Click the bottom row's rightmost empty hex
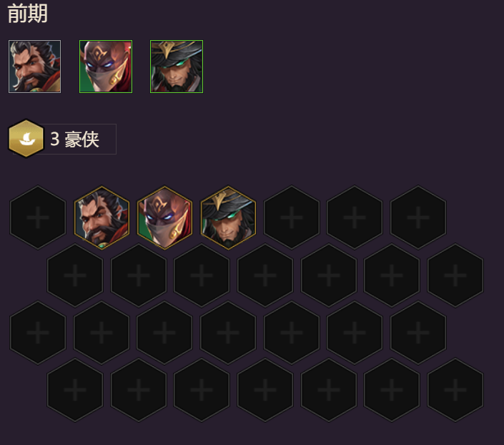The height and width of the screenshot is (445, 504). click(455, 390)
